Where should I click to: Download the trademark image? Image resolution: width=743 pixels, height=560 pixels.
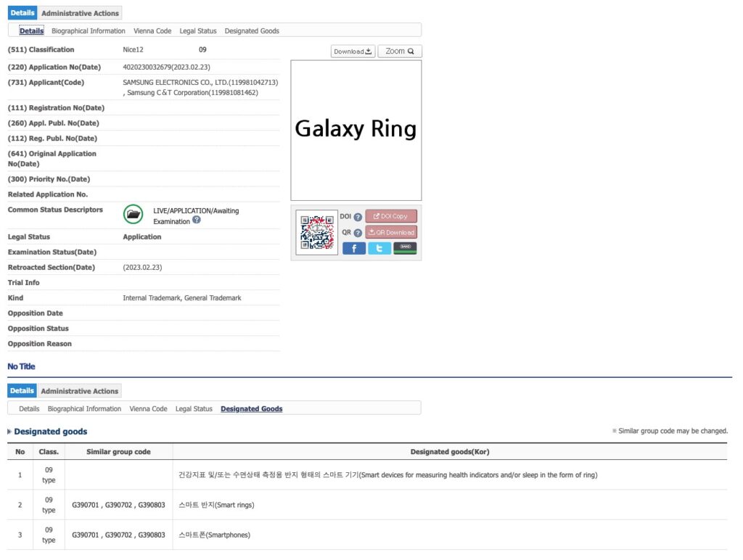tap(353, 52)
